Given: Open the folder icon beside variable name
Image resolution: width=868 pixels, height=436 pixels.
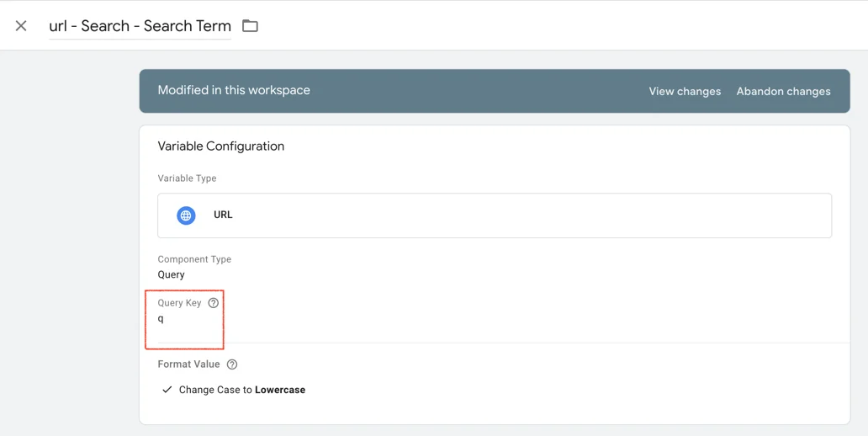Looking at the screenshot, I should click(x=250, y=25).
